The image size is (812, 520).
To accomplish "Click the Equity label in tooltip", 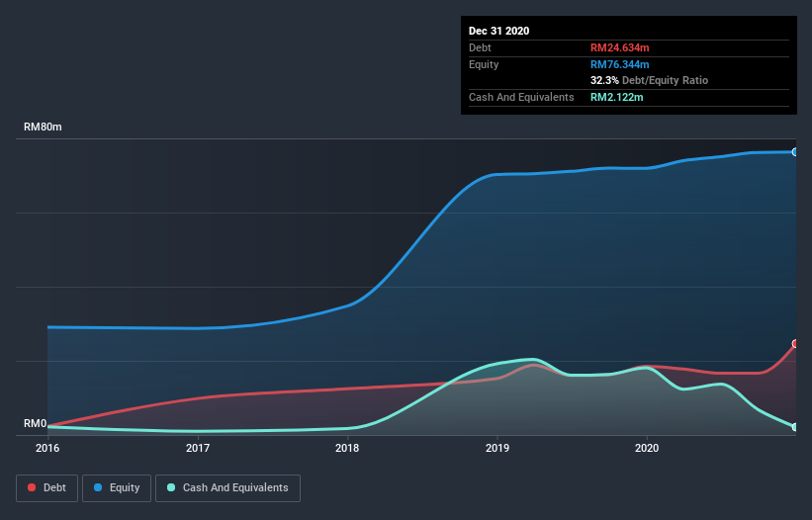I will [x=484, y=64].
